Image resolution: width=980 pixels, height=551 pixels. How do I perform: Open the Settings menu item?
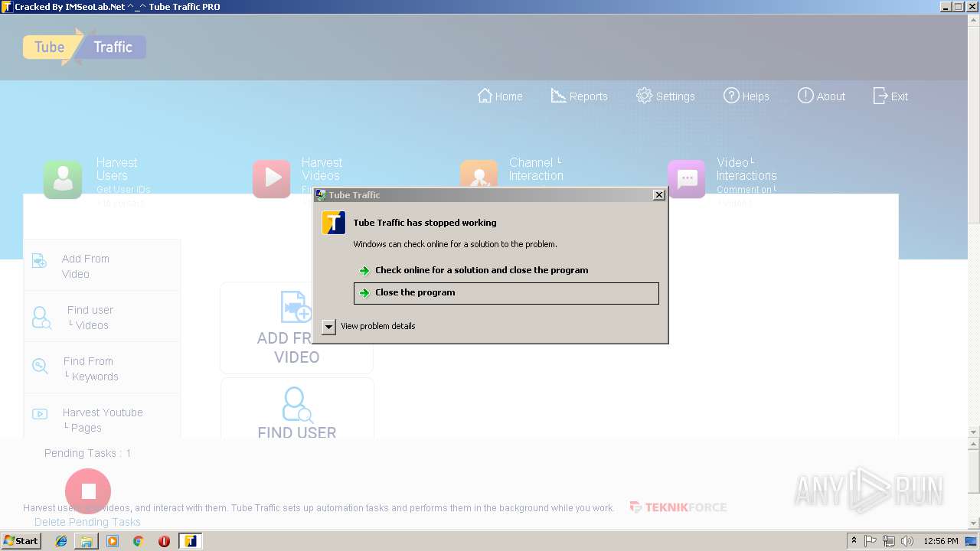(665, 96)
